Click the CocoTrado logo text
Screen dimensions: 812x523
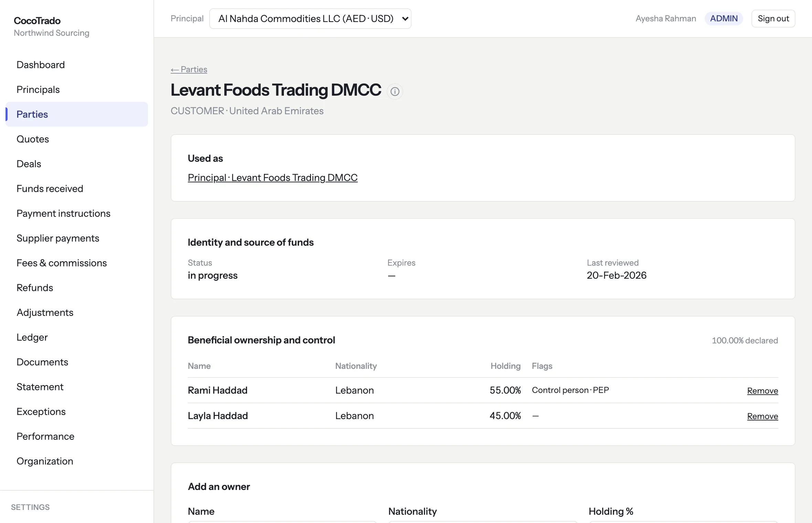[x=37, y=21]
